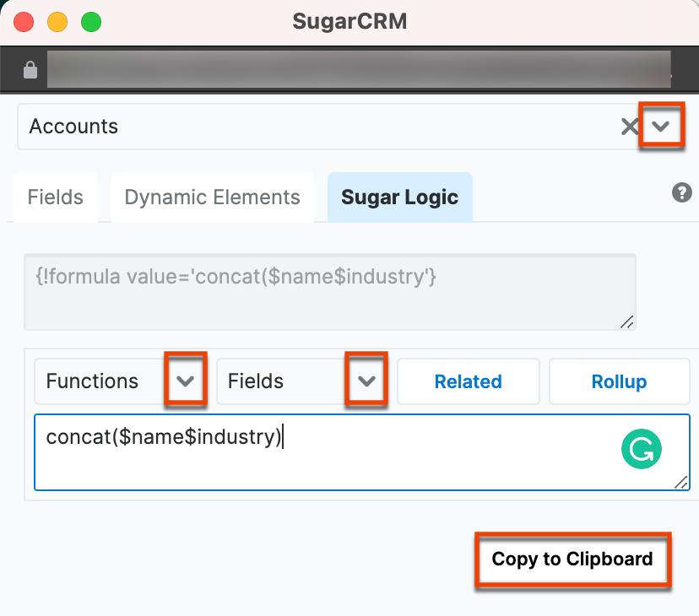Select the Sugar Logic tab
Viewport: 699px width, 616px height.
pos(399,197)
